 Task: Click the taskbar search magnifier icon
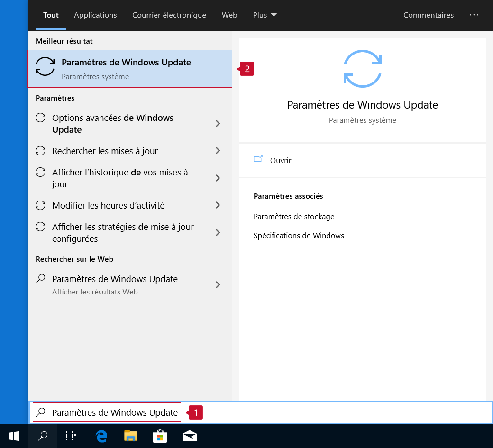(x=43, y=436)
